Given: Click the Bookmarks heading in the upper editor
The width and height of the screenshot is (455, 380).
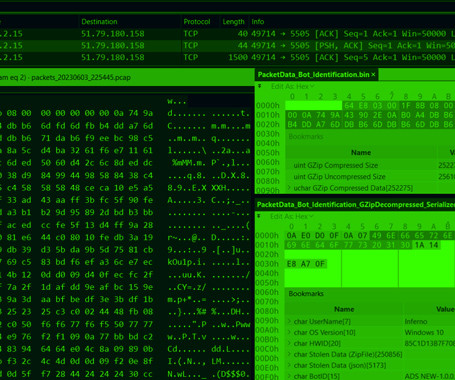Looking at the screenshot, I should [306, 137].
